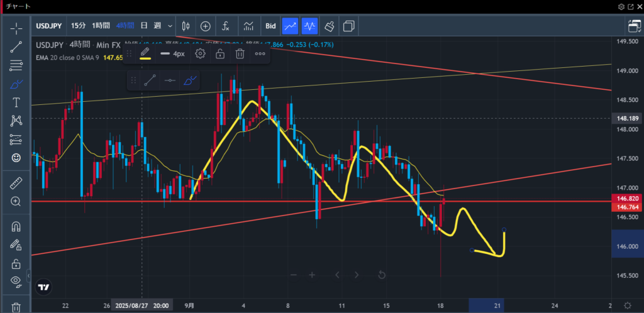Click the チャート panel title
The image size is (644, 313).
[x=18, y=7]
